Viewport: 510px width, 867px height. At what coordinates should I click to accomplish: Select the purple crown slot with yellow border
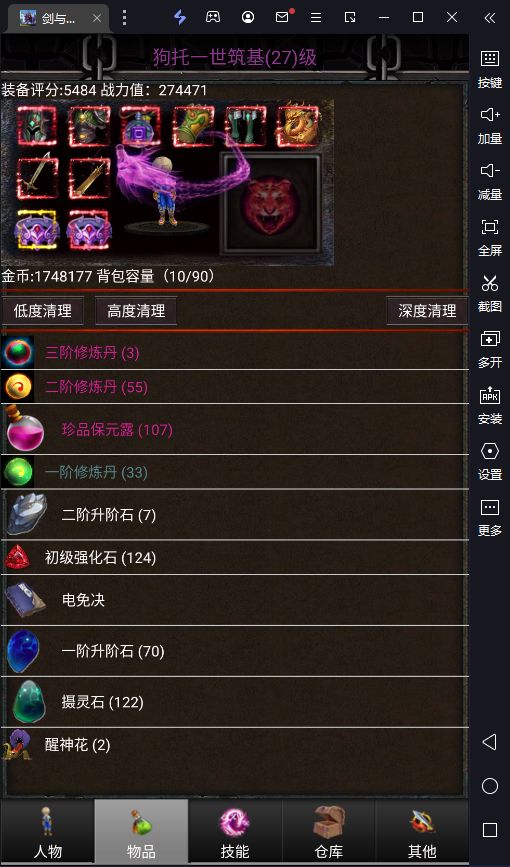tap(37, 229)
